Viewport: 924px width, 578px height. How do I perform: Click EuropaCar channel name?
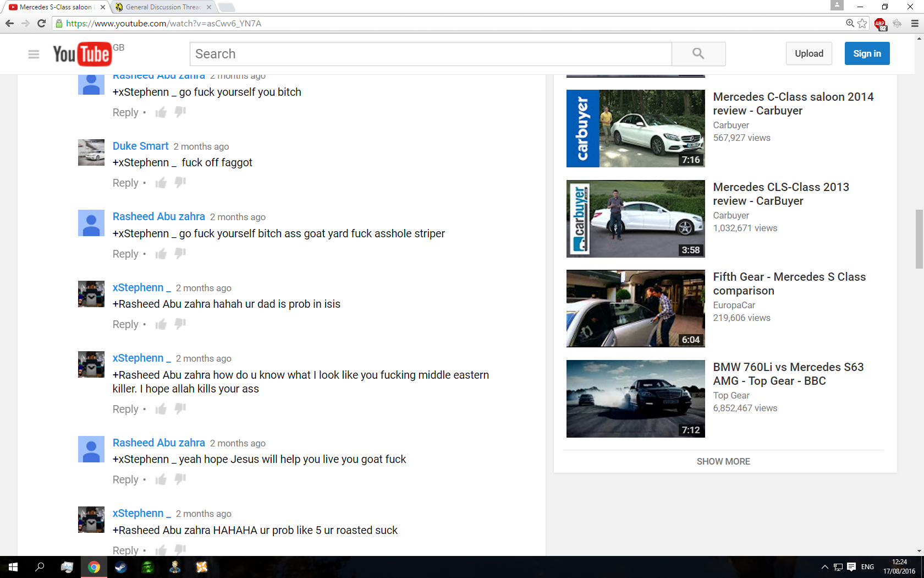coord(734,305)
